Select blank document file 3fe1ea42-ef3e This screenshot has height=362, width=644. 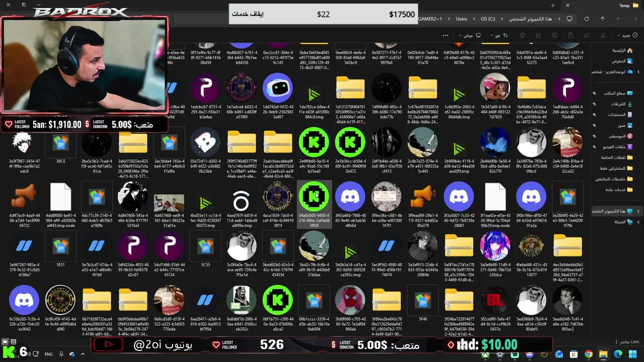click(x=495, y=204)
